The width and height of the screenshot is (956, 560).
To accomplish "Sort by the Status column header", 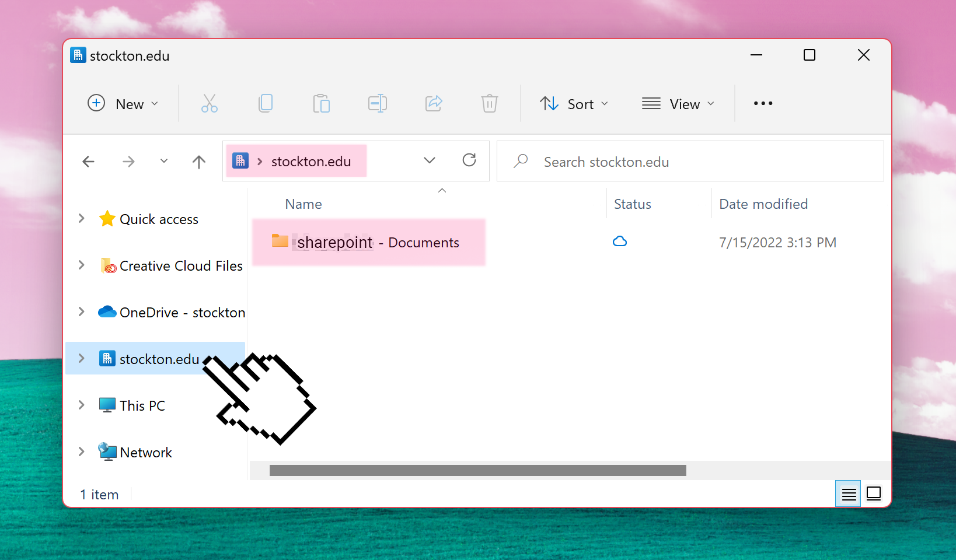I will coord(633,204).
